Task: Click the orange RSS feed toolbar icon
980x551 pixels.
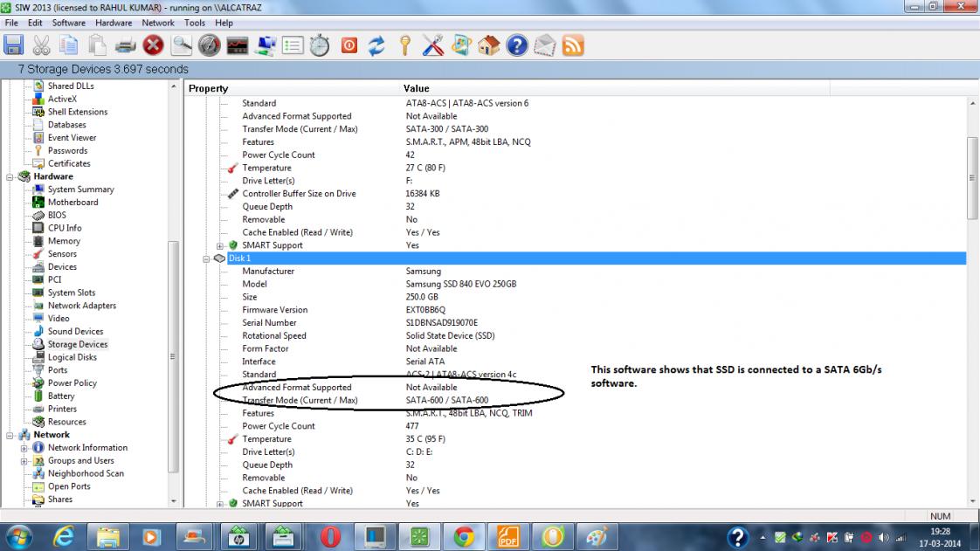Action: [x=573, y=45]
